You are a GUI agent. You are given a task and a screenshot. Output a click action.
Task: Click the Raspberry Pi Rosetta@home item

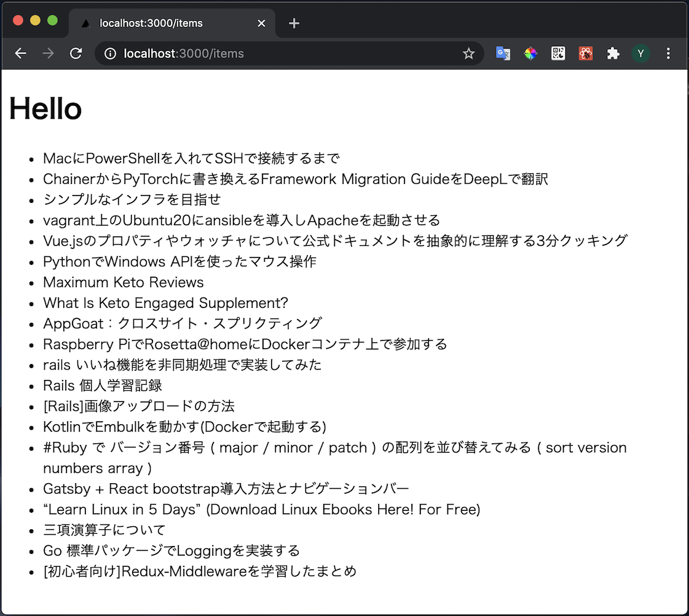click(x=245, y=344)
